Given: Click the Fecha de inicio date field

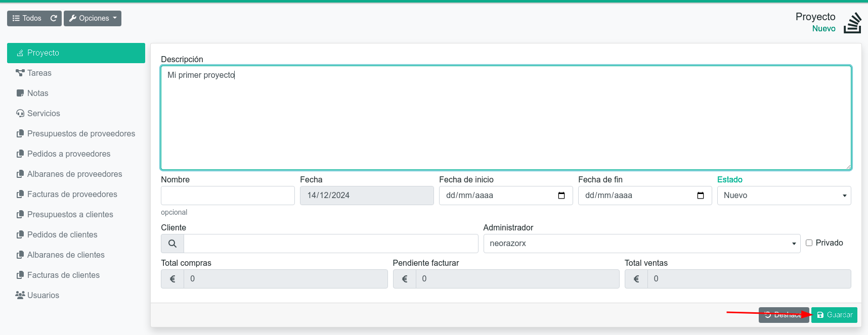Looking at the screenshot, I should [x=506, y=196].
